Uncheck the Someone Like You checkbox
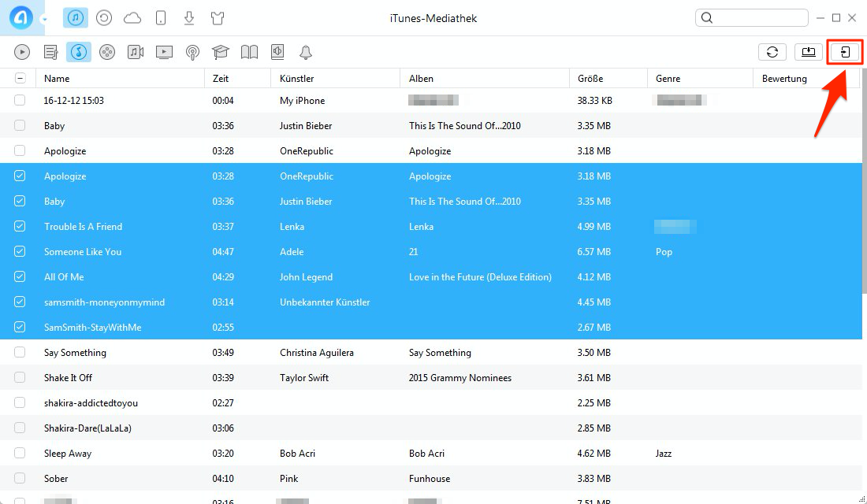The height and width of the screenshot is (504, 867). pos(20,251)
